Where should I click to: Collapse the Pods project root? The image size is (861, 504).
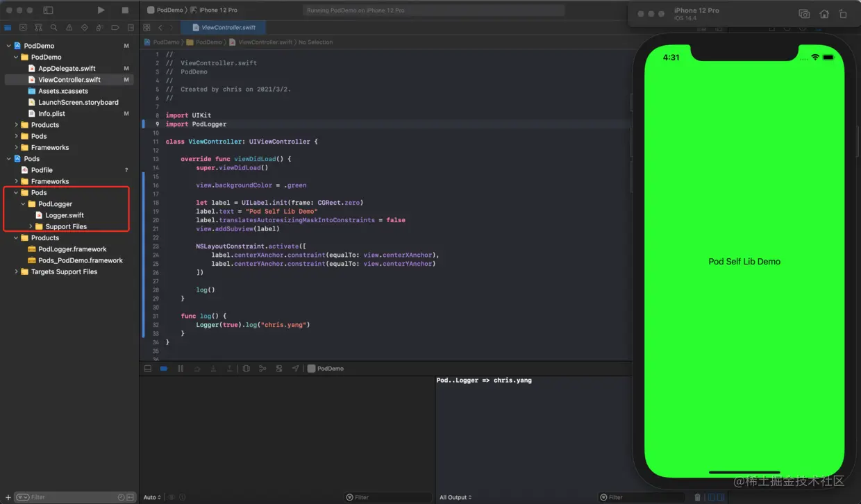[x=8, y=158]
